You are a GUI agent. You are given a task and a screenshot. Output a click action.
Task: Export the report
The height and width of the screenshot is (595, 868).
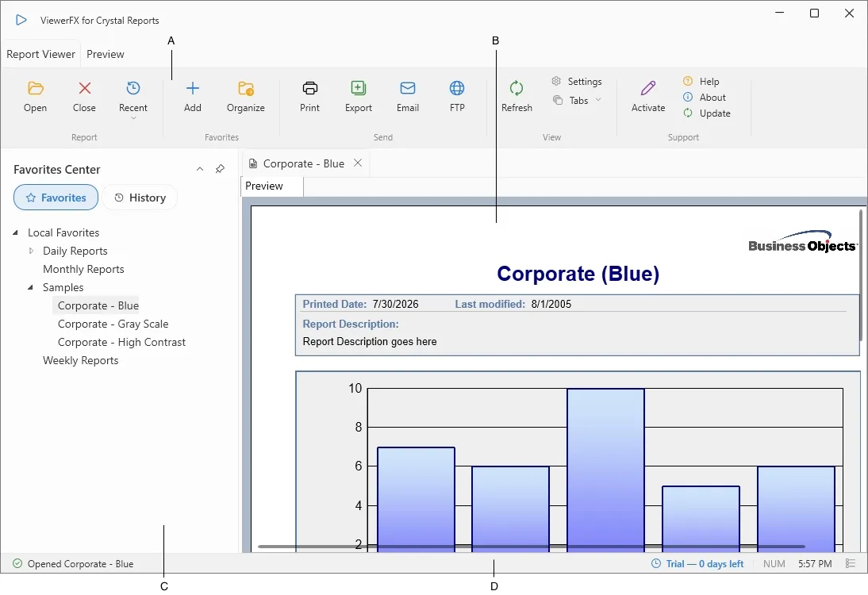coord(359,97)
